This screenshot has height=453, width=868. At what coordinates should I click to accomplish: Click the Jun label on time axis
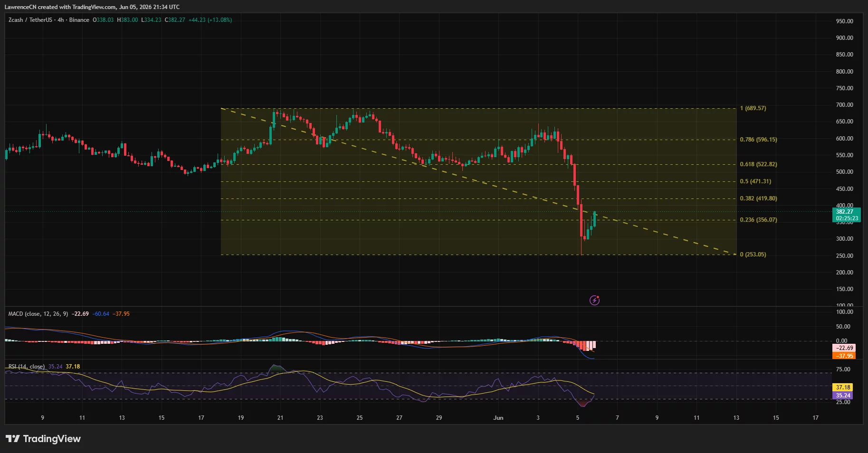[498, 418]
